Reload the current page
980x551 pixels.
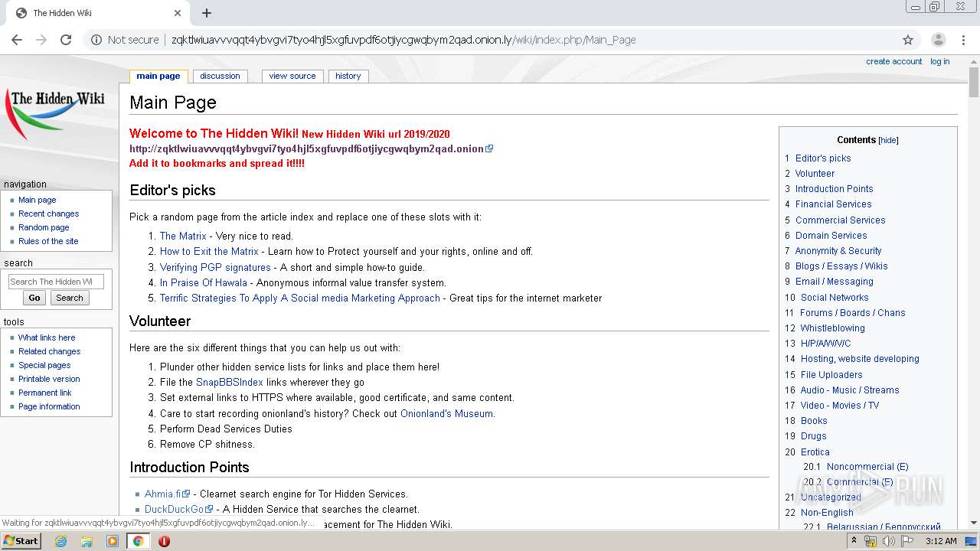tap(66, 40)
